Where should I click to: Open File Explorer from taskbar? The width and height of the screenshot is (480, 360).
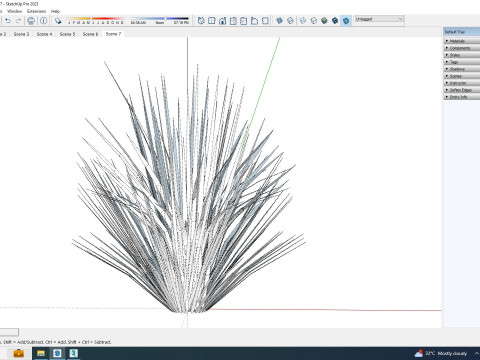[41, 353]
